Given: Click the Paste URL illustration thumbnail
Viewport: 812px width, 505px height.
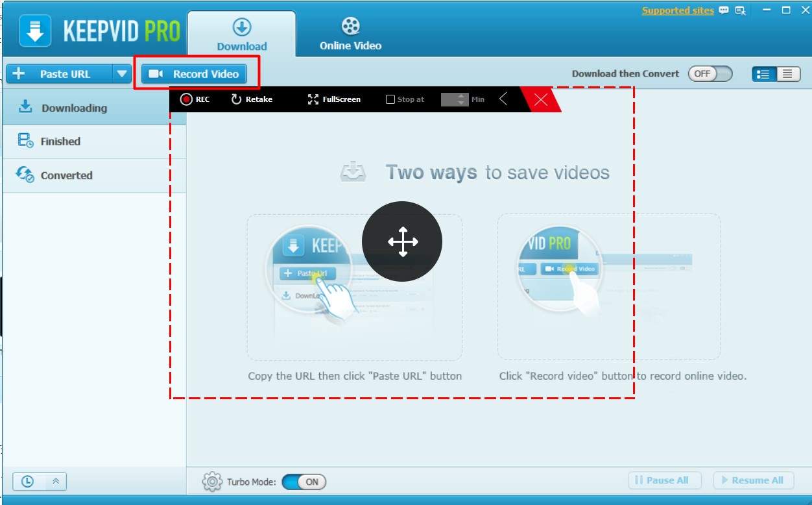Looking at the screenshot, I should (354, 287).
